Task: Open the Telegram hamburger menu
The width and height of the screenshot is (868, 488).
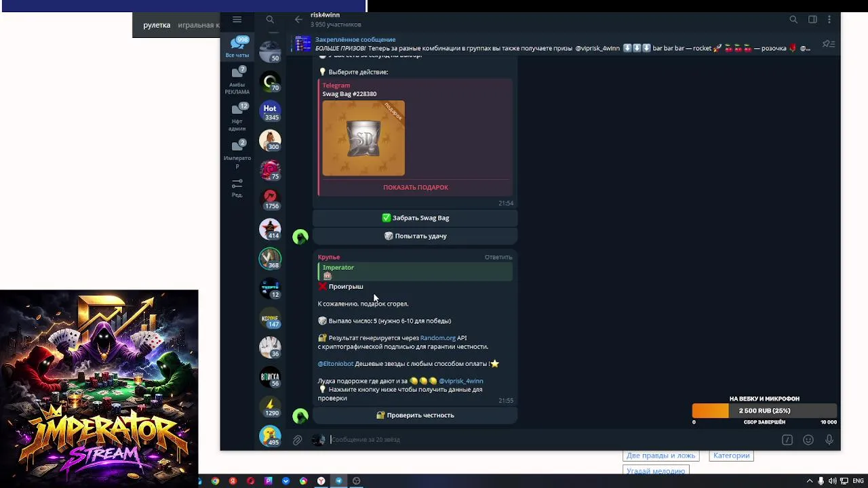Action: tap(237, 20)
